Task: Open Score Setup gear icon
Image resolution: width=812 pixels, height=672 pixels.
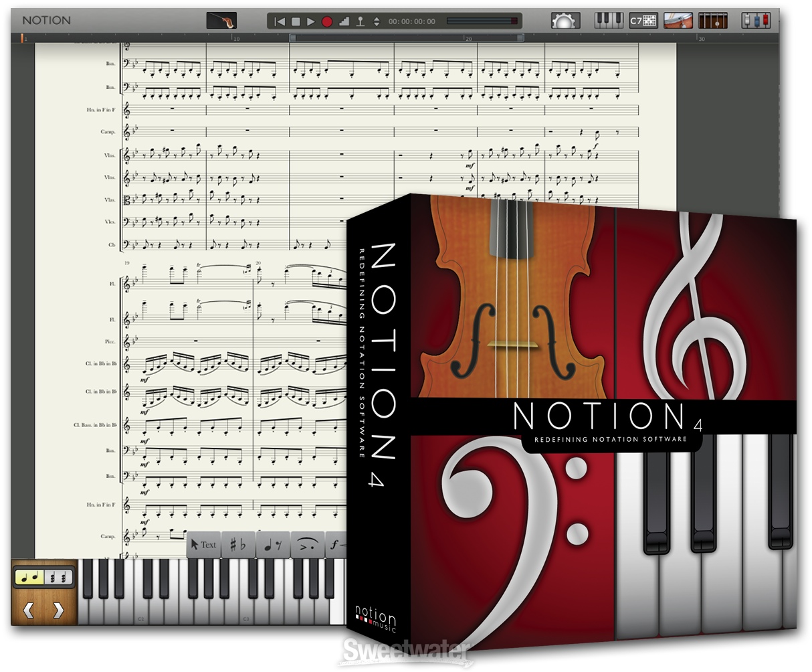Action: pyautogui.click(x=565, y=20)
